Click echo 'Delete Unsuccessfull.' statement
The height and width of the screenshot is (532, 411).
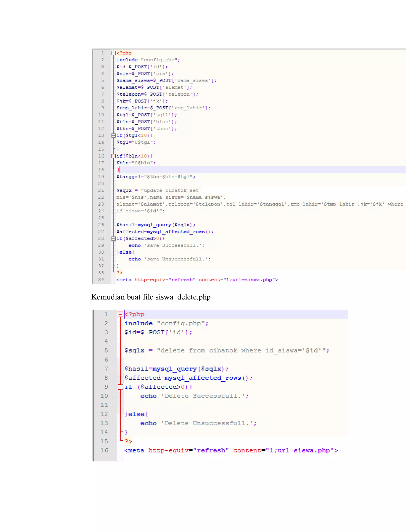coord(198,423)
